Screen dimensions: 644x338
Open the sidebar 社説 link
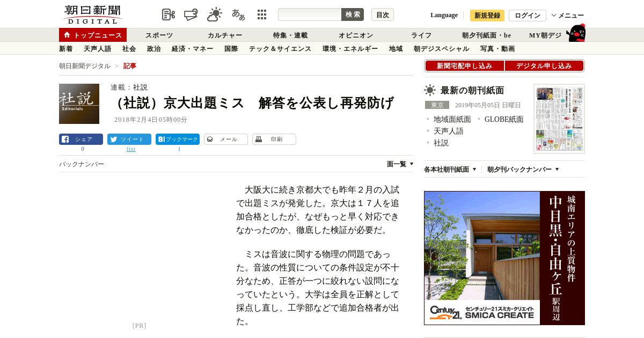coord(441,143)
